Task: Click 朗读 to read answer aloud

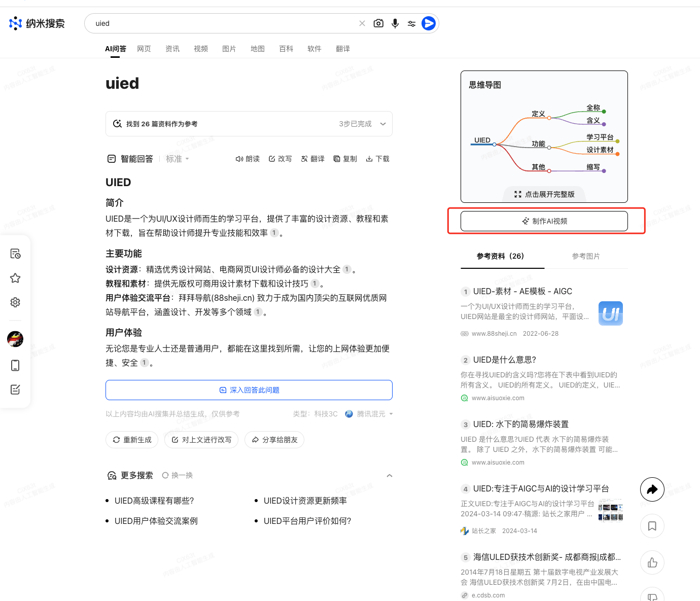Action: point(248,159)
